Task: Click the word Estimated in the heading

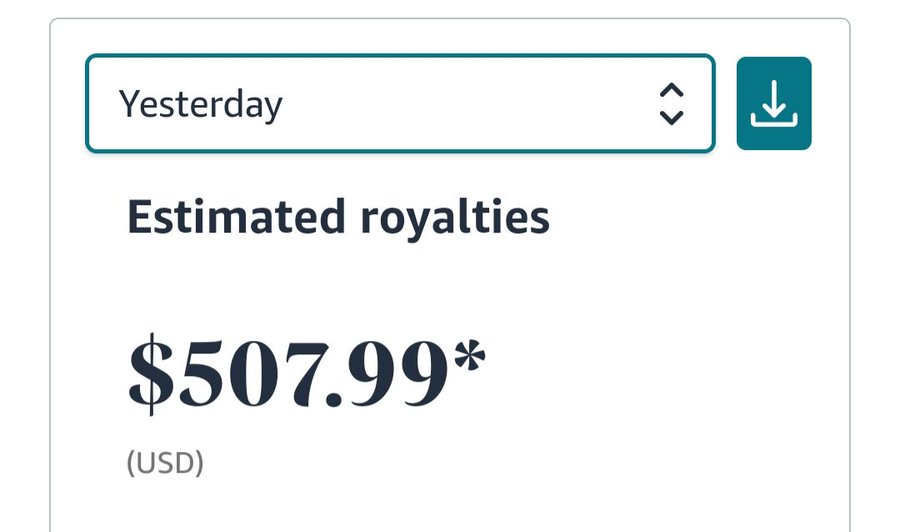Action: (x=236, y=216)
